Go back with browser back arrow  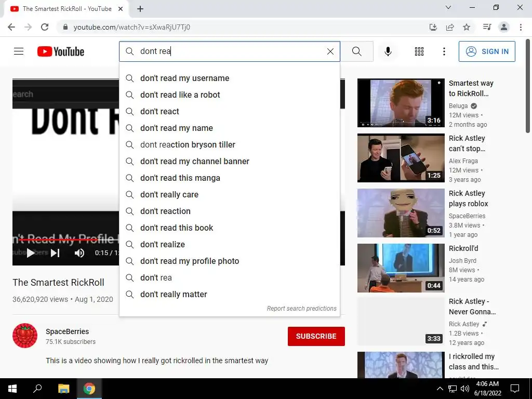(x=11, y=27)
